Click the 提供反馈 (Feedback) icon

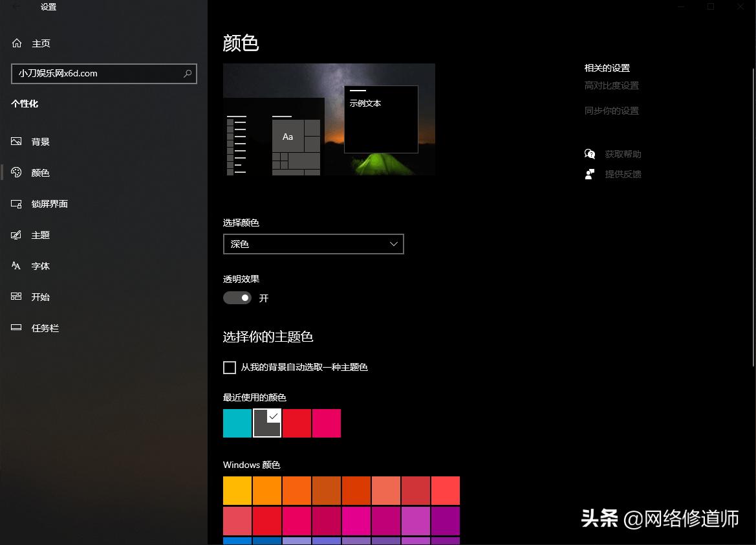point(589,174)
